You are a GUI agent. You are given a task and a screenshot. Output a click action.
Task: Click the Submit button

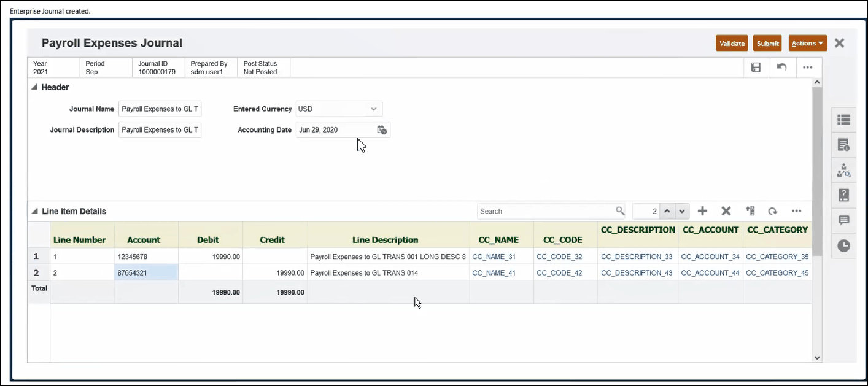click(767, 43)
